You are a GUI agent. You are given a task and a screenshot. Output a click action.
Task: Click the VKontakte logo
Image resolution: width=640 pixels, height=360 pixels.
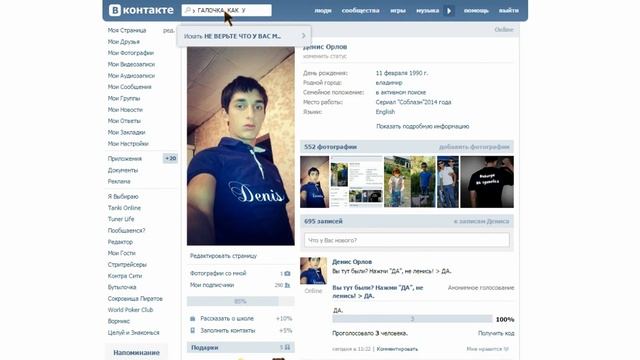(x=141, y=10)
